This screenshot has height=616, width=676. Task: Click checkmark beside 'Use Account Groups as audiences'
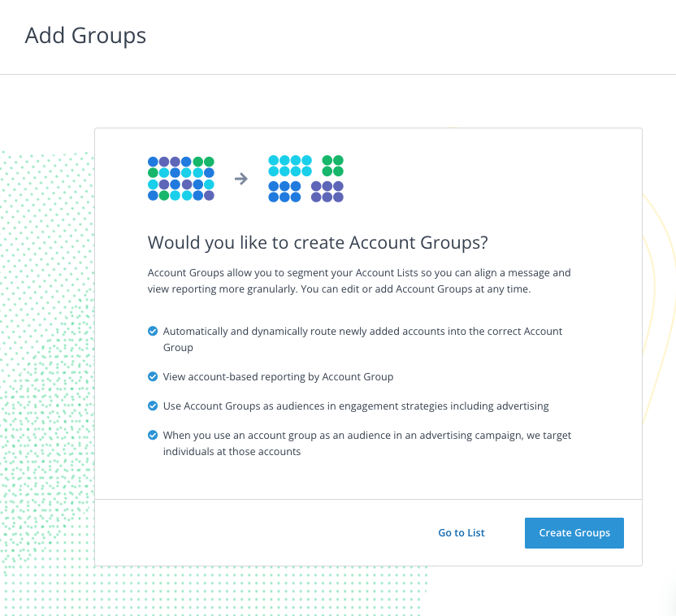point(152,406)
